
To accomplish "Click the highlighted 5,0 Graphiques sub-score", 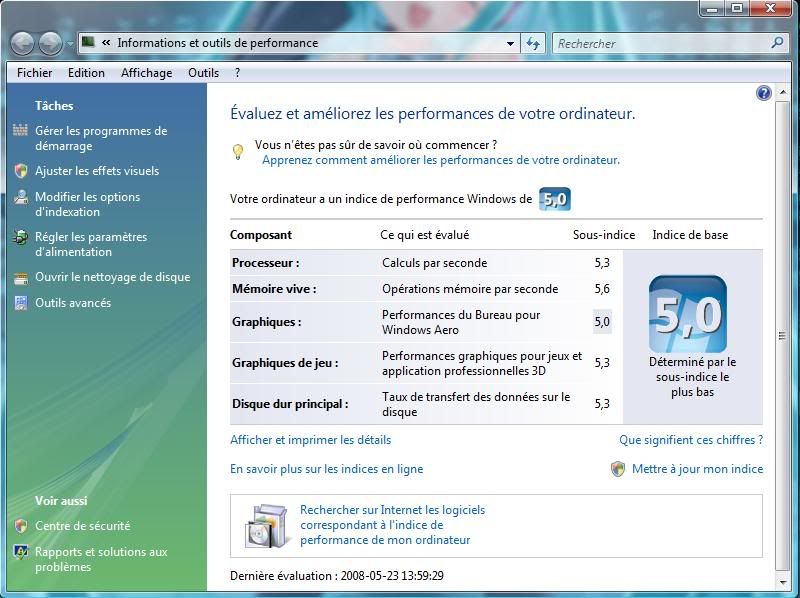I will point(602,322).
